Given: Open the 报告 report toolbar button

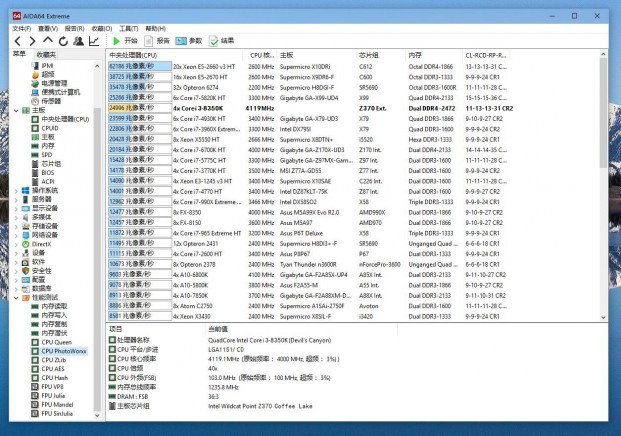Looking at the screenshot, I should 157,41.
